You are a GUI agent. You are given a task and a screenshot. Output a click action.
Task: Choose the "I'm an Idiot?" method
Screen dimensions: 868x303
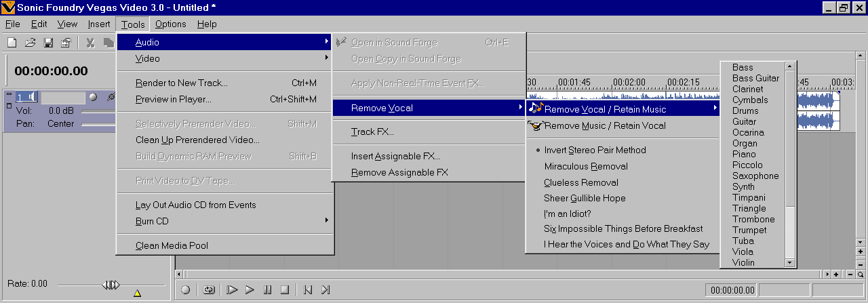pyautogui.click(x=568, y=214)
